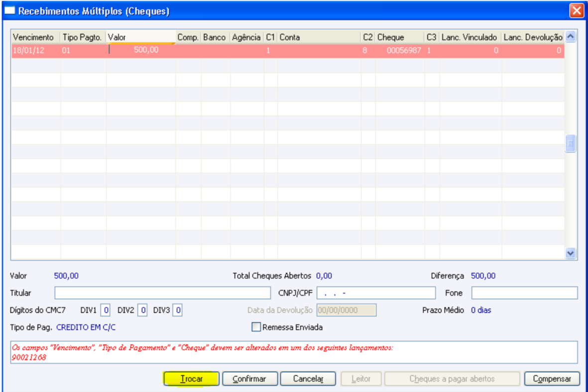Click the Tipo Pagto. column header

pyautogui.click(x=83, y=37)
